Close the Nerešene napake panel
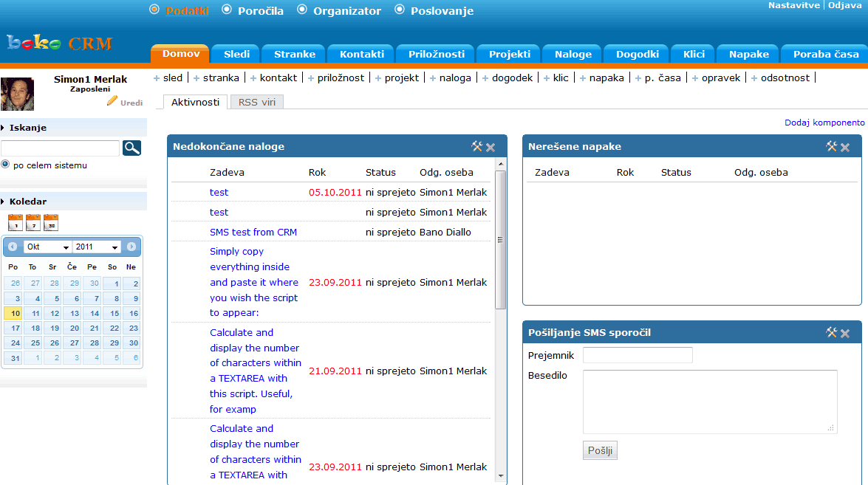 [x=845, y=147]
